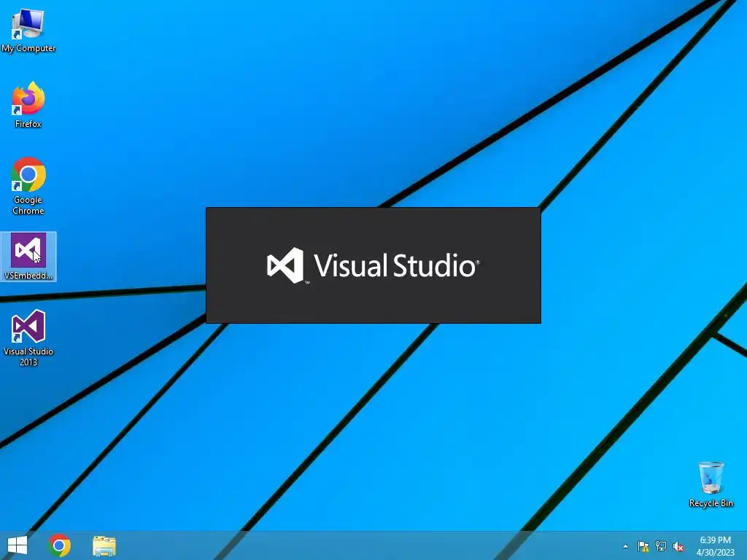Open Action Center flag tray icon
Viewport: 747px width, 560px height.
tap(643, 546)
